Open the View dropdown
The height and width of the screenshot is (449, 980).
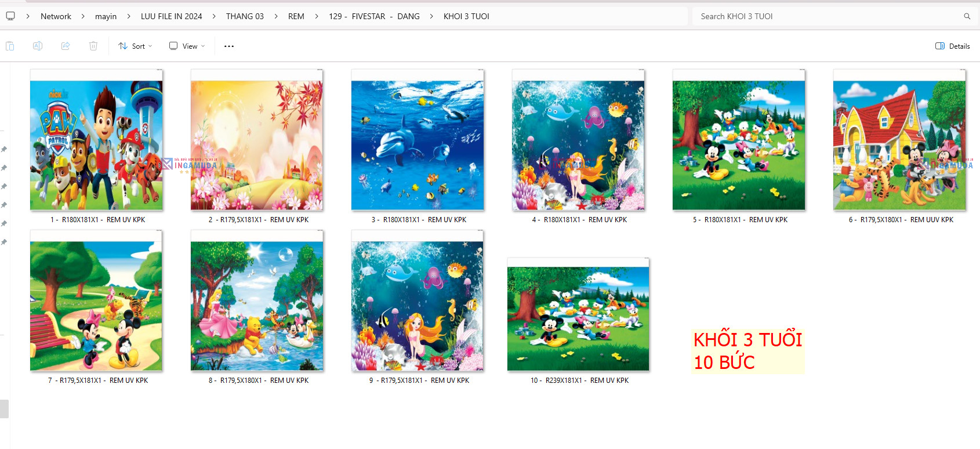pos(187,46)
